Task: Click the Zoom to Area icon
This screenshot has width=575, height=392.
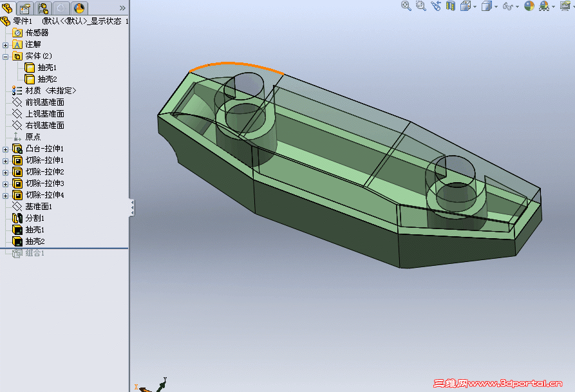Action: point(420,6)
